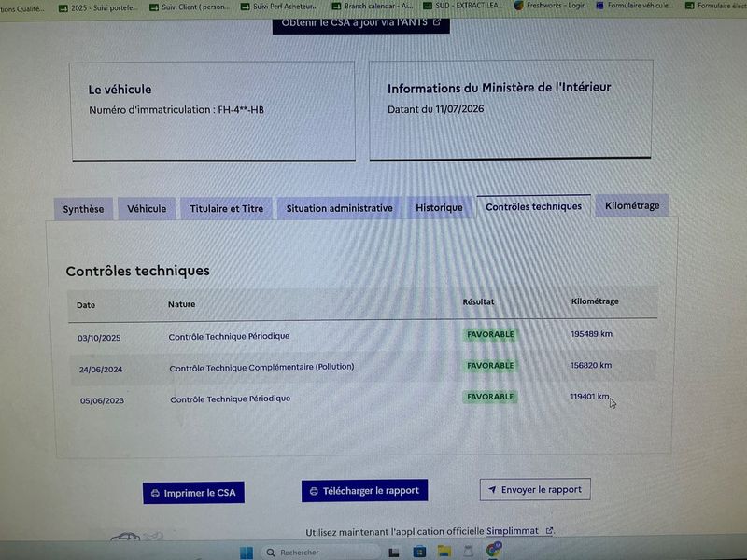Click the Nature column header

(181, 304)
